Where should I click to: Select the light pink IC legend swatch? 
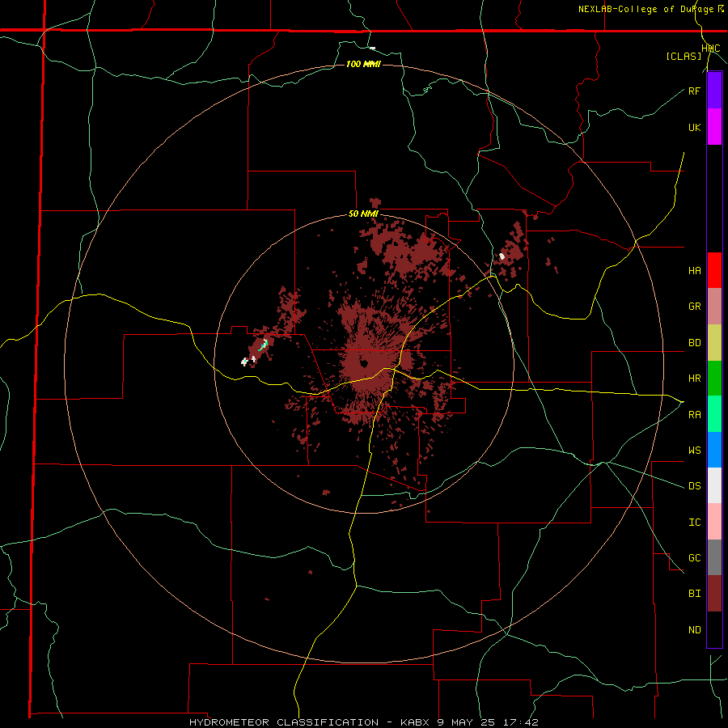(x=714, y=522)
